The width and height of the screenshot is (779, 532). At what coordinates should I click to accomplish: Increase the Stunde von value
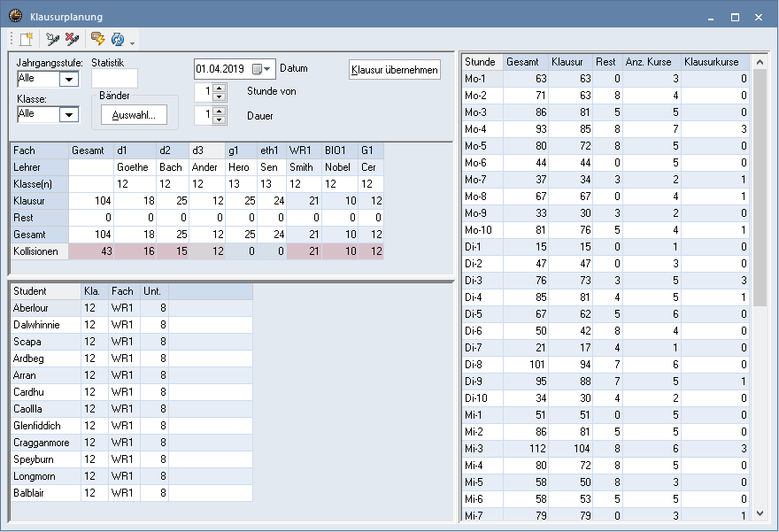[x=220, y=88]
